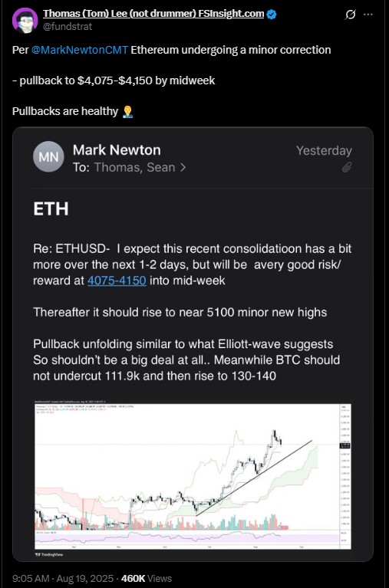
Task: Click the health-worker emoji after 'healthy'
Action: 127,111
